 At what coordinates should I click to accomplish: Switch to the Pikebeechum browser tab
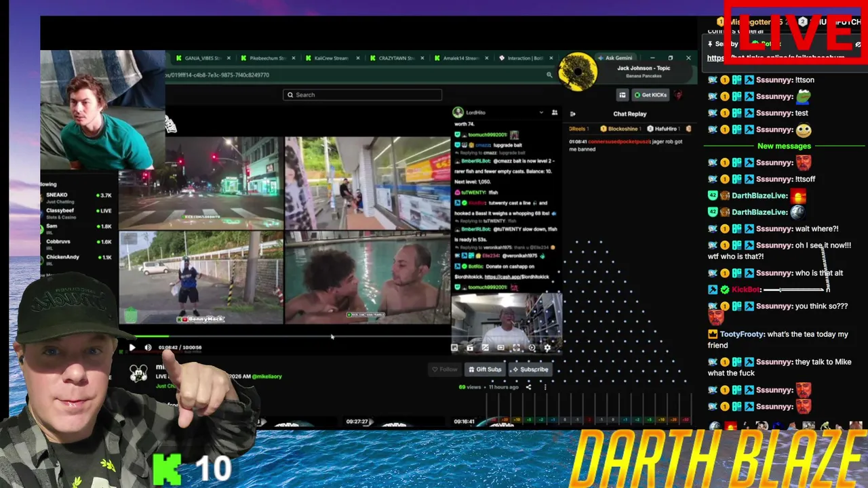267,58
